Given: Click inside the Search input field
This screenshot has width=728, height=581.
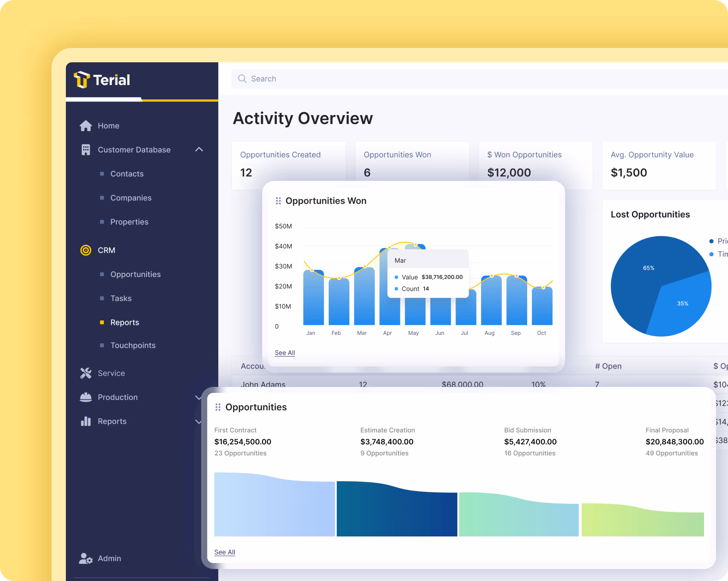Looking at the screenshot, I should coord(304,78).
